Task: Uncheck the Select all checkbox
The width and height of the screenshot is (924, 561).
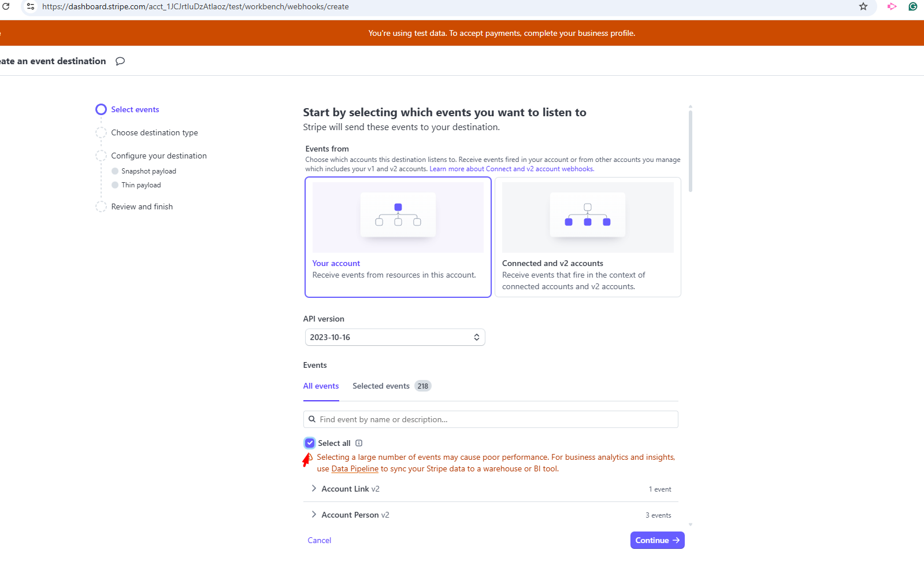Action: 310,443
